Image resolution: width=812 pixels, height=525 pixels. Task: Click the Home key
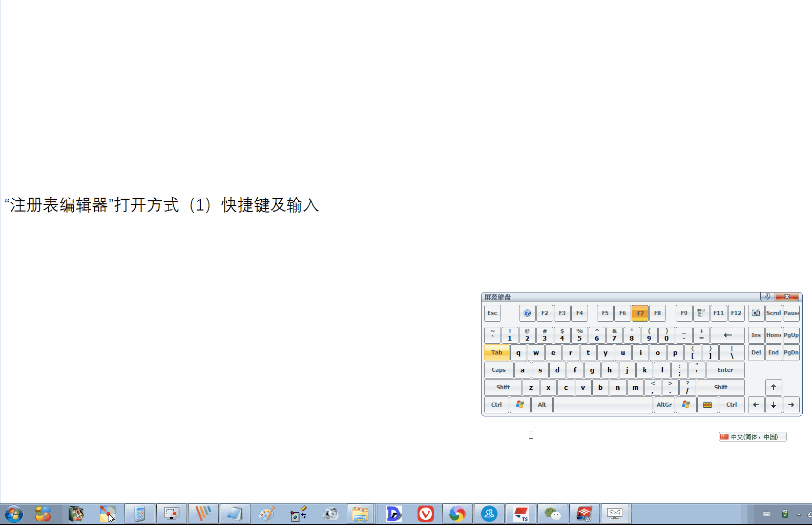(774, 335)
